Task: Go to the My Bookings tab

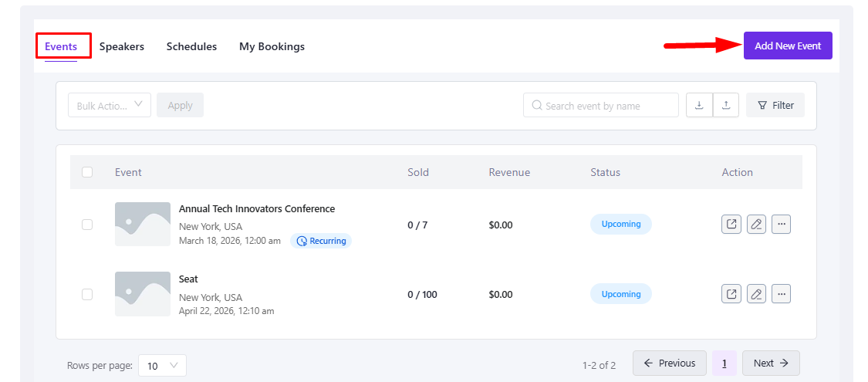Action: click(x=272, y=46)
